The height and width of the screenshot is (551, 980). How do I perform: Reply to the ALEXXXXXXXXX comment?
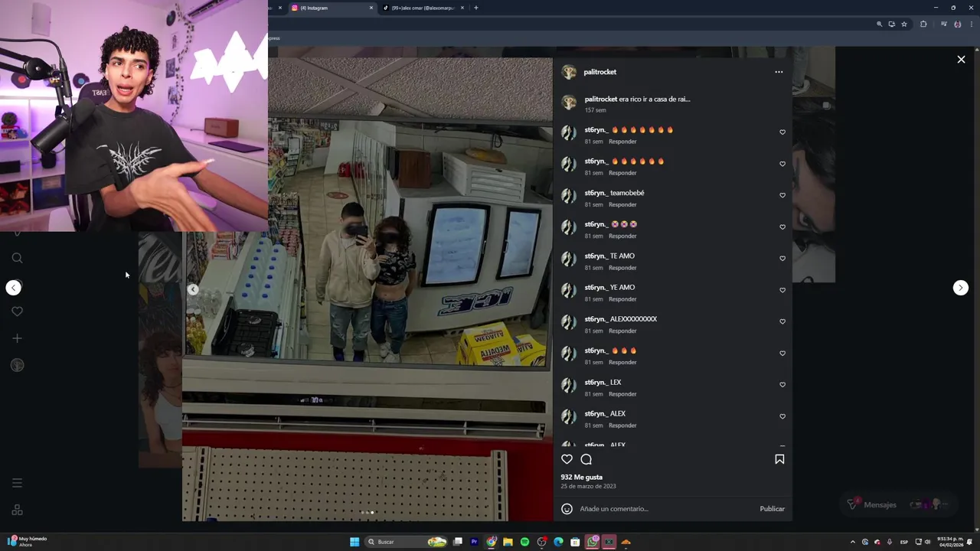point(622,331)
